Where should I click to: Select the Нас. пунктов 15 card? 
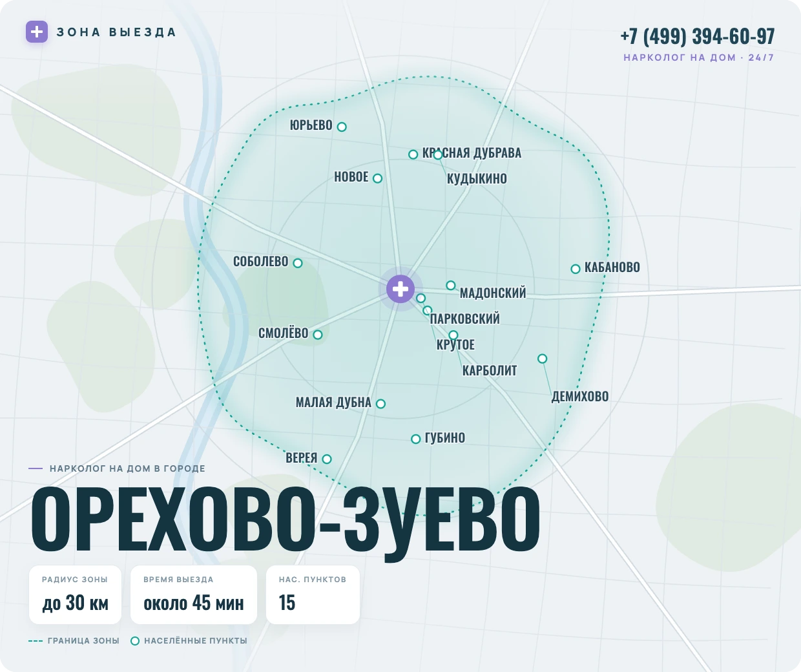click(x=313, y=594)
